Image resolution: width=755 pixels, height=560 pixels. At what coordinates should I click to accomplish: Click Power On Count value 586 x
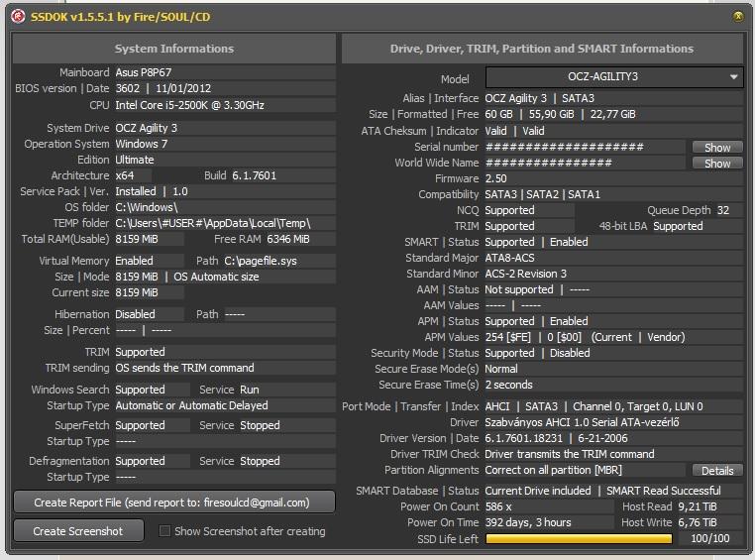[x=498, y=507]
